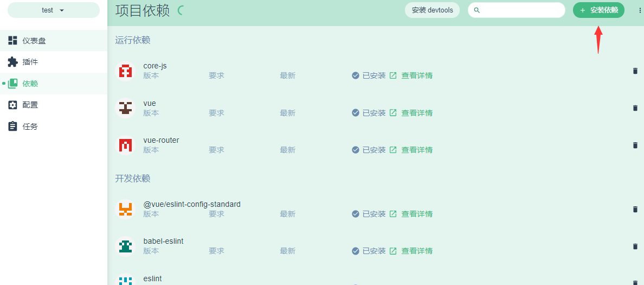Uninstall @vue/eslint-config-standard using trash icon

click(635, 209)
